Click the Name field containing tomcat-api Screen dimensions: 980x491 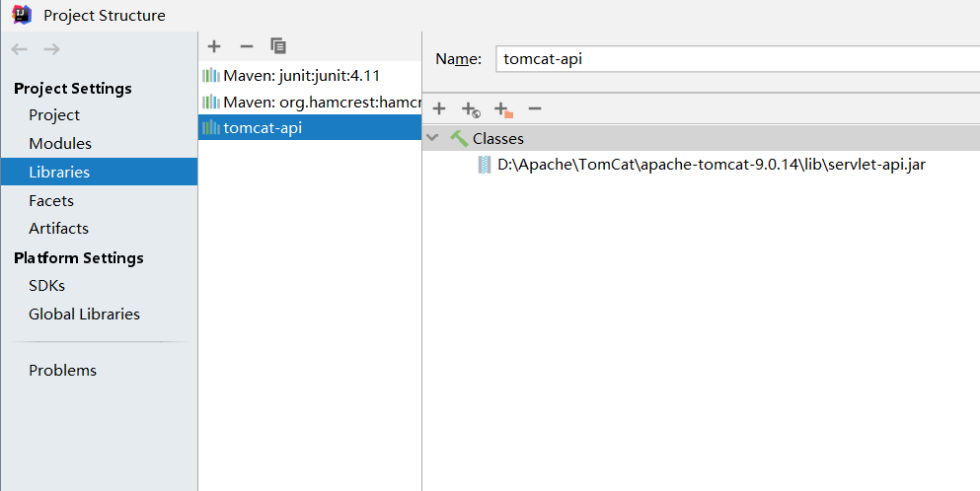737,59
